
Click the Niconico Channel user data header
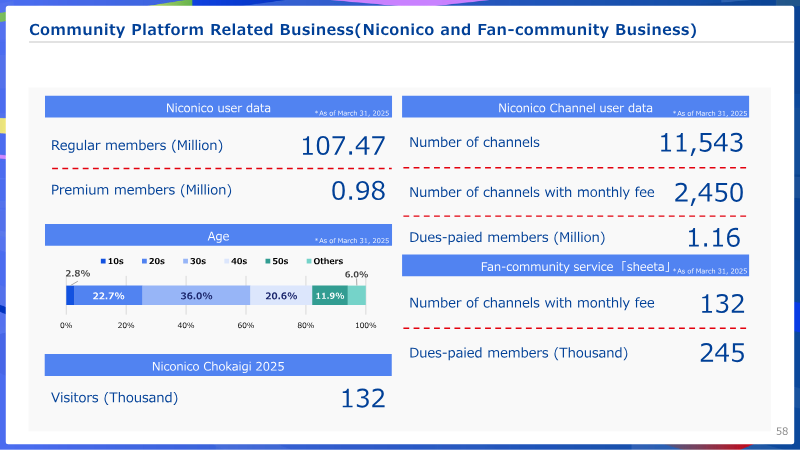576,107
